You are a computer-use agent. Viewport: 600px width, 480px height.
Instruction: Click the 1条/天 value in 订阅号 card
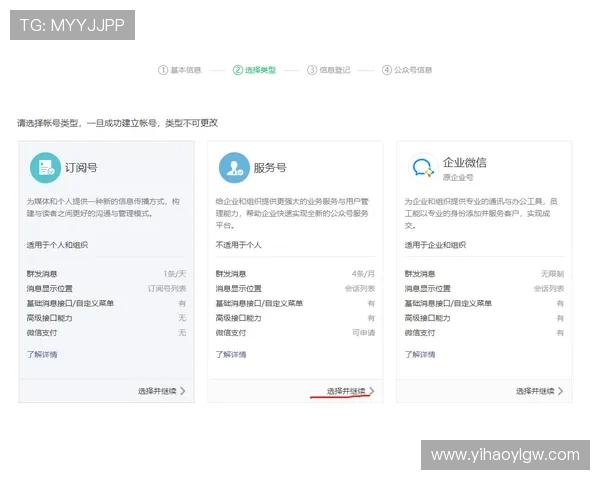(x=175, y=274)
